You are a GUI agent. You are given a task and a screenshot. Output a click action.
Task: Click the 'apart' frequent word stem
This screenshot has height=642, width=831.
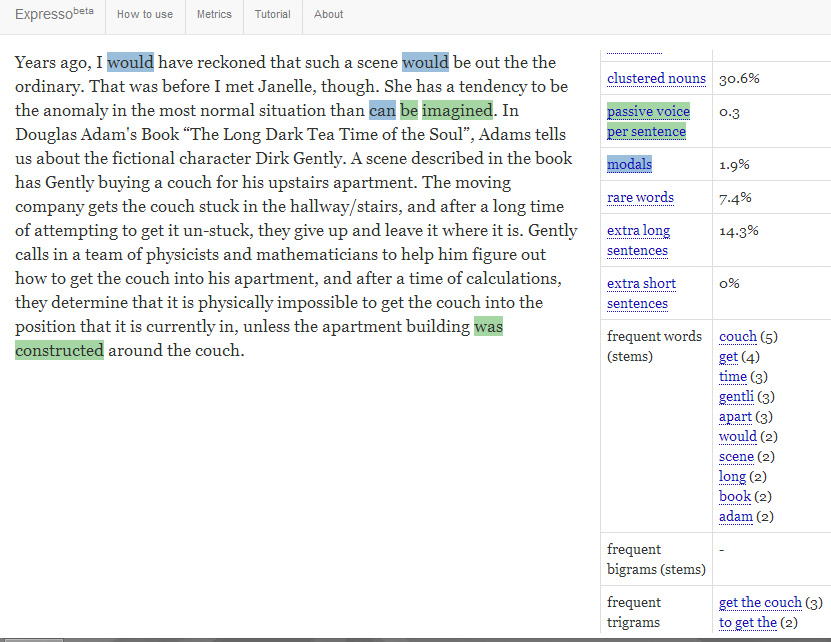coord(735,416)
